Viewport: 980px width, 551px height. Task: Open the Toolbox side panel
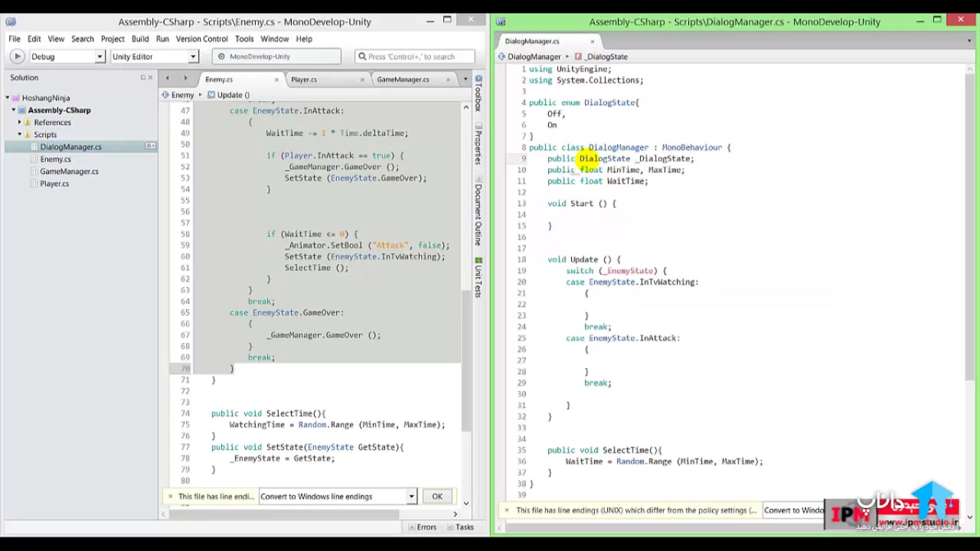point(479,94)
